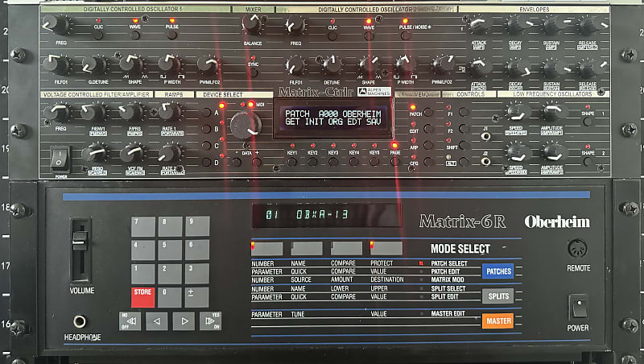The width and height of the screenshot is (644, 364).
Task: Tap the left arrow button on Matrix-6R
Action: point(156,321)
